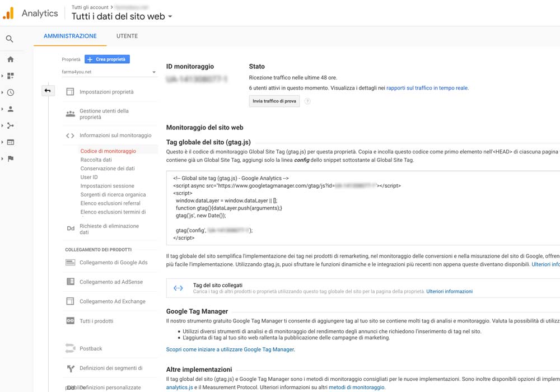Click the Postback icon

click(71, 348)
